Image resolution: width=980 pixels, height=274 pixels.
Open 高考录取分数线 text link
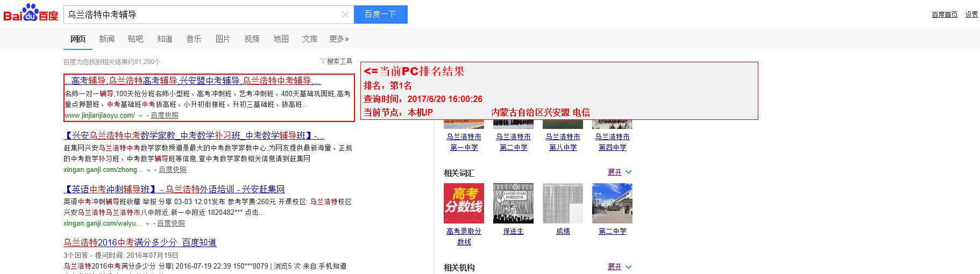464,236
